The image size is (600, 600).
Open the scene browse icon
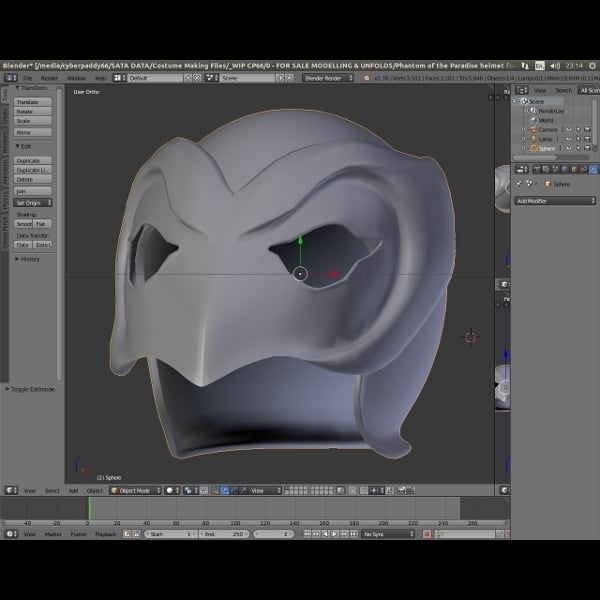click(x=211, y=78)
